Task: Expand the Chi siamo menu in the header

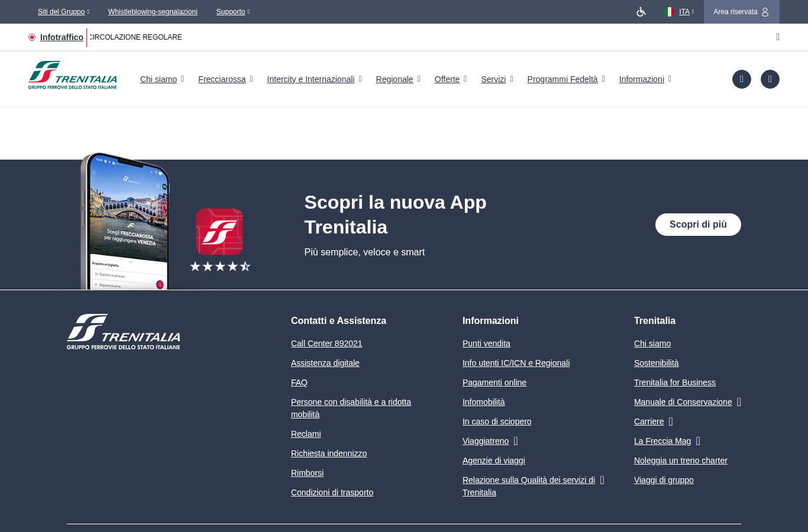Action: coord(162,79)
